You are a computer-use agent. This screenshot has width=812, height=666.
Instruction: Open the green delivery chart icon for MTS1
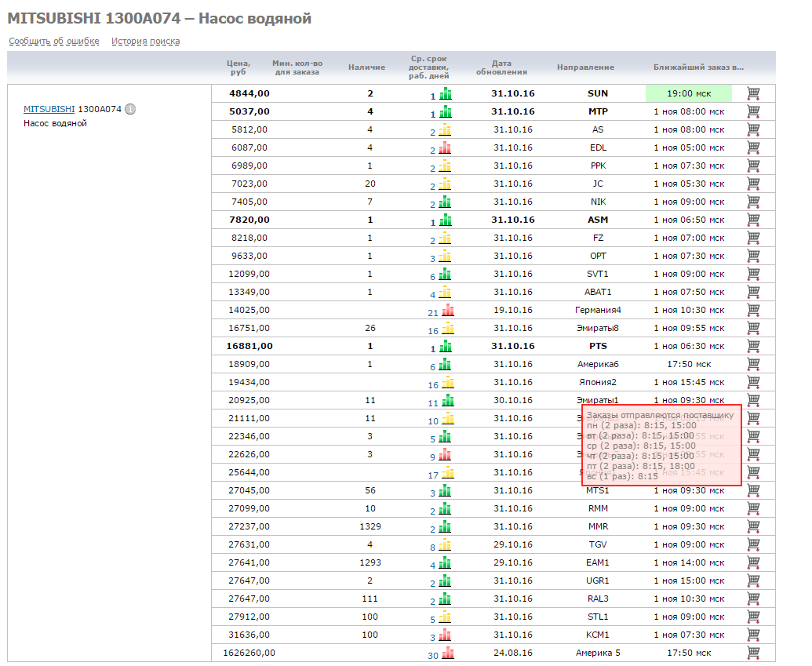445,490
